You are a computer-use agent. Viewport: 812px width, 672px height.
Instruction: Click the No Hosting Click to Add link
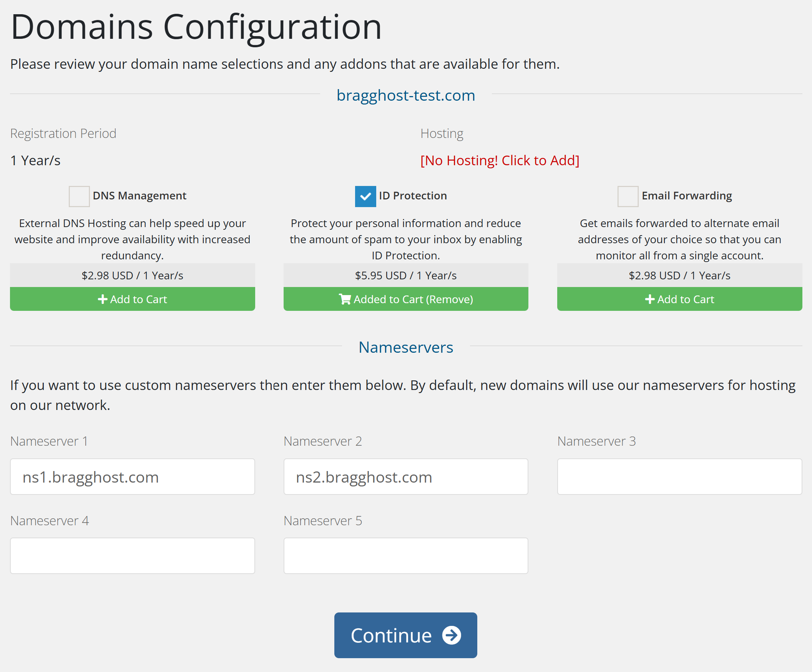(x=500, y=161)
